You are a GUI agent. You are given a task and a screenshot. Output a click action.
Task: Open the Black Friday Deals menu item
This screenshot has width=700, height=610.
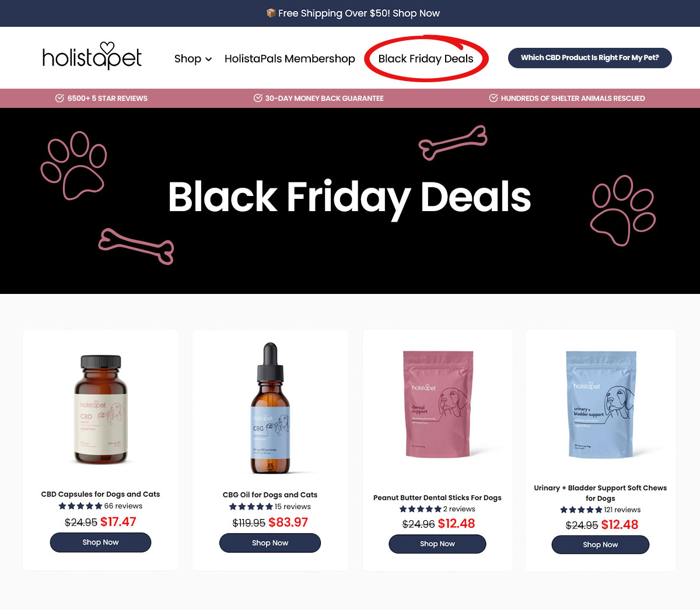[426, 58]
